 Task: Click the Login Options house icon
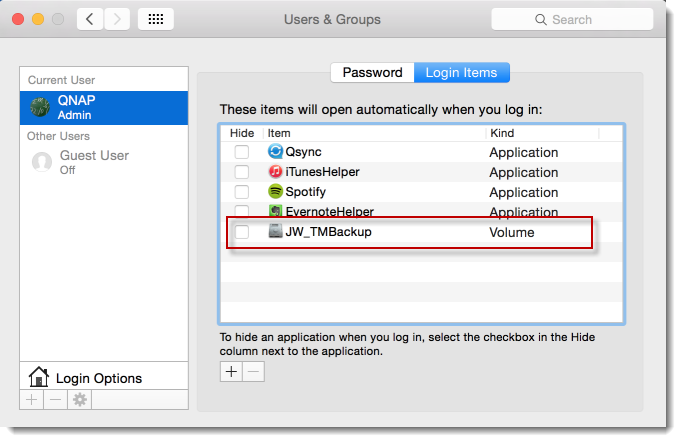tap(39, 378)
